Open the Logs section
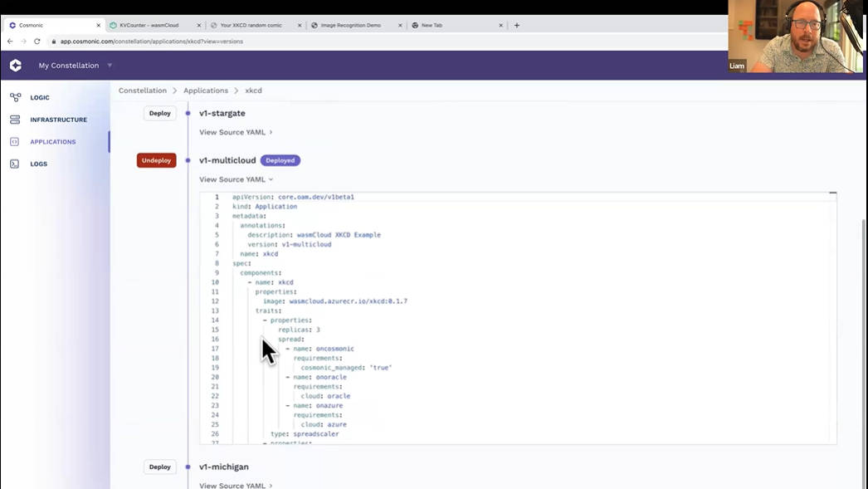 pos(39,164)
